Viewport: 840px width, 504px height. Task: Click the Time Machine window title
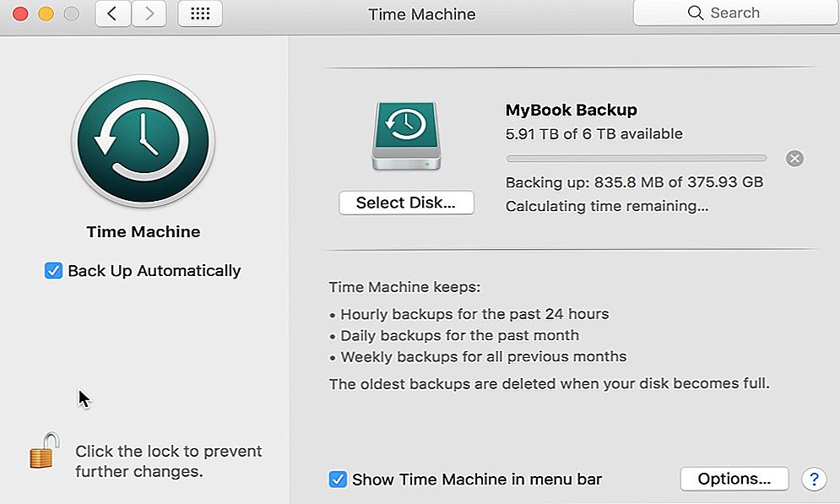coord(421,14)
